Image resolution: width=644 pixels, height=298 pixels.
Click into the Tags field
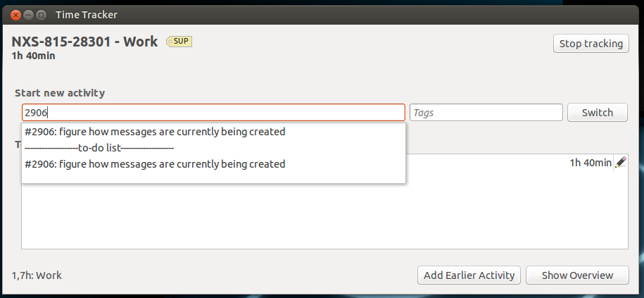[486, 113]
